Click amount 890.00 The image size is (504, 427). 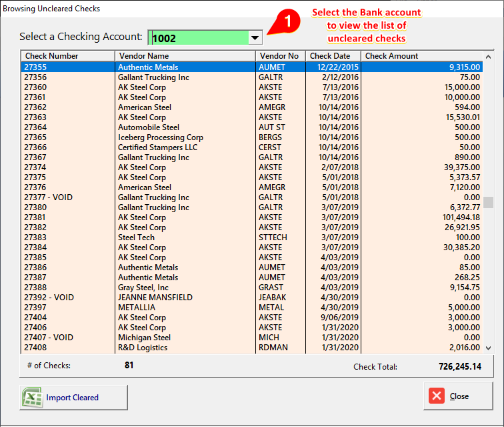coord(467,157)
